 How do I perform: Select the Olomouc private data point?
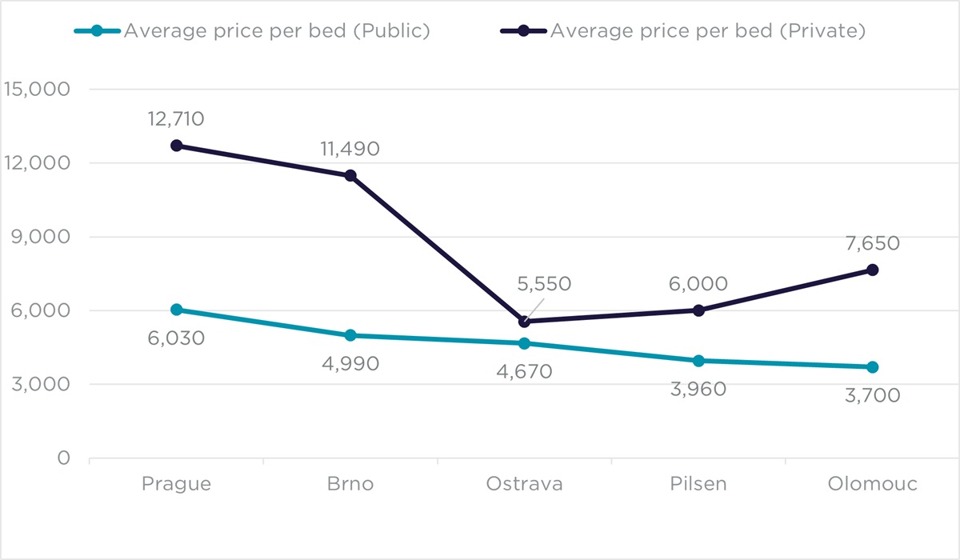coord(872,270)
